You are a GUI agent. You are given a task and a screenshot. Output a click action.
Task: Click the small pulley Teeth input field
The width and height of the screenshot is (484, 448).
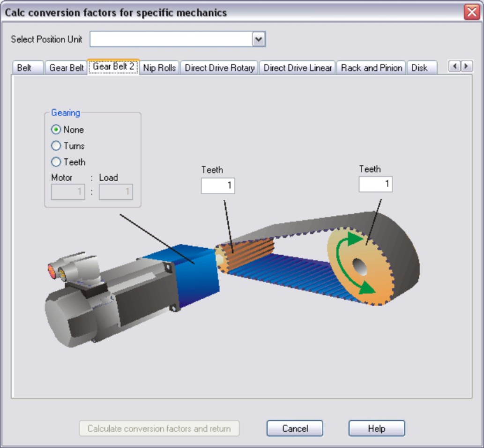(x=218, y=186)
